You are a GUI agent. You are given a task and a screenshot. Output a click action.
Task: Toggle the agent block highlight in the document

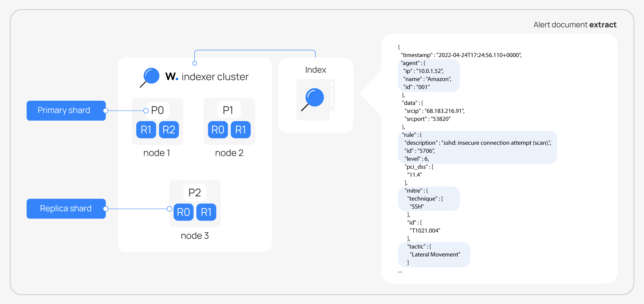[429, 76]
